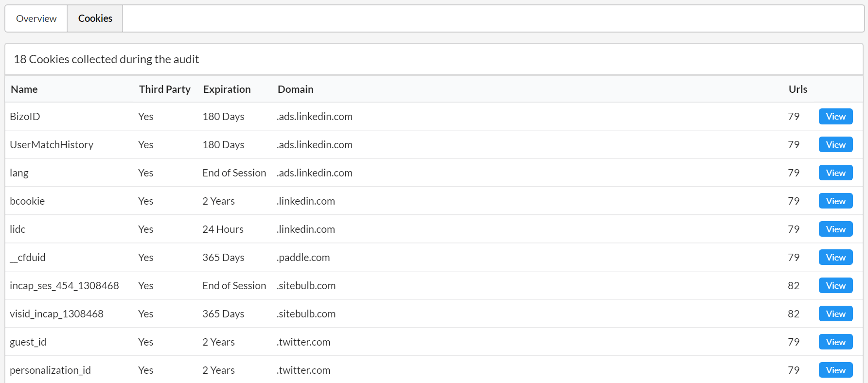
Task: Select the Cookies tab
Action: coord(95,18)
